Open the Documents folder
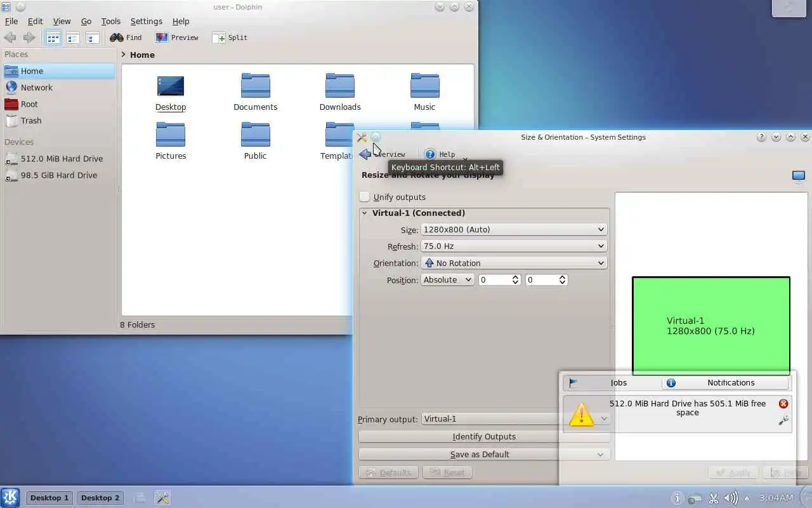The width and height of the screenshot is (812, 508). click(x=255, y=93)
